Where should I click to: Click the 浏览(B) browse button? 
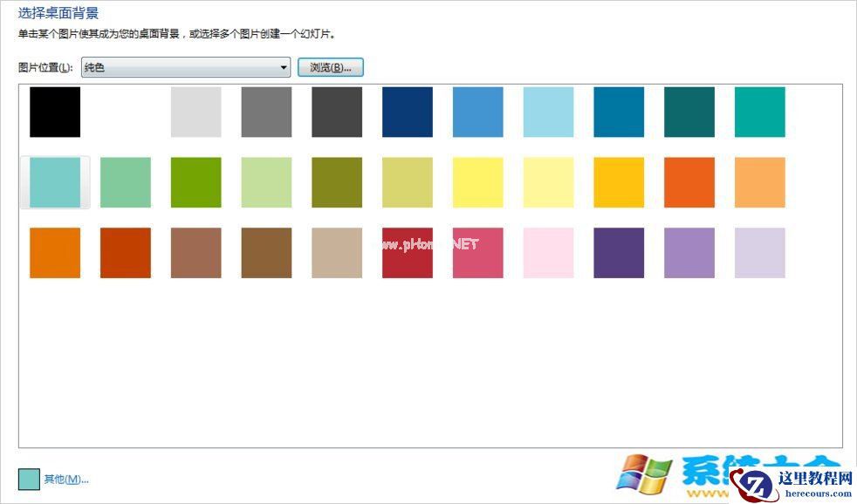330,67
